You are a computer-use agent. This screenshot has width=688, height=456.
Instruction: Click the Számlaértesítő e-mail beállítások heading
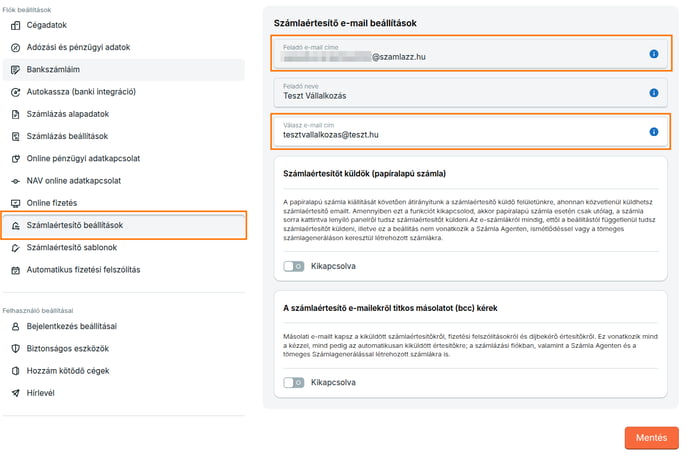pyautogui.click(x=345, y=23)
